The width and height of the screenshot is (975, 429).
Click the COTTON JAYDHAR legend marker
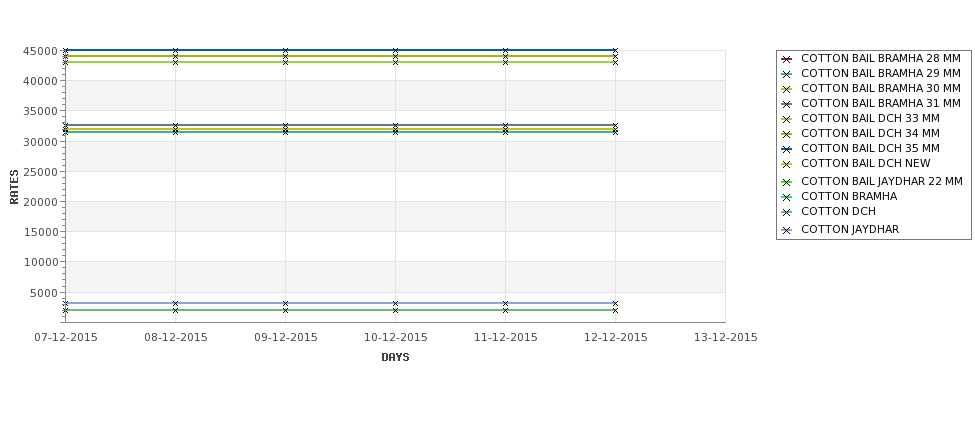point(786,230)
